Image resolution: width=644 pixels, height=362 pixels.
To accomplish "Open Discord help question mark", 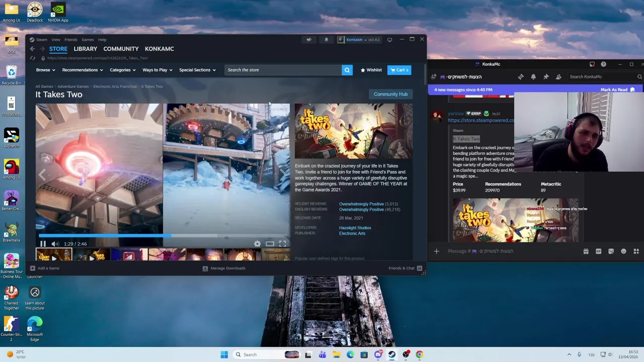I will pyautogui.click(x=603, y=64).
